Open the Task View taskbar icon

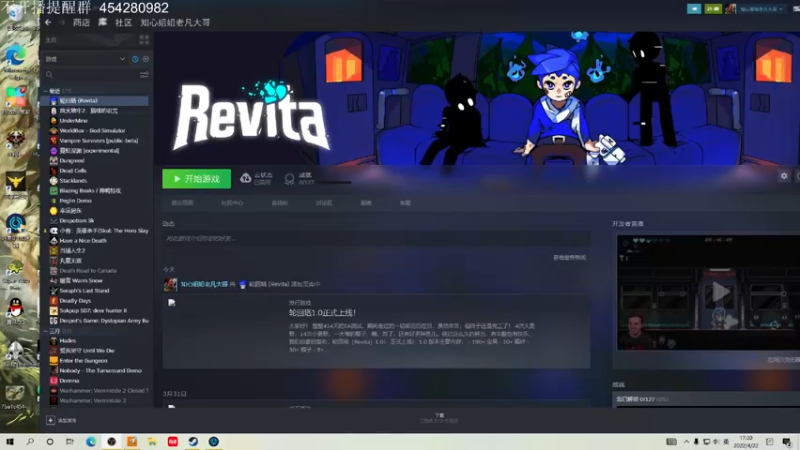click(70, 441)
